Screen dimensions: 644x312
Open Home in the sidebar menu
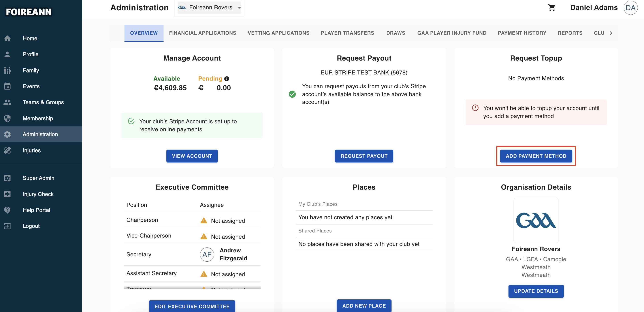41,38
